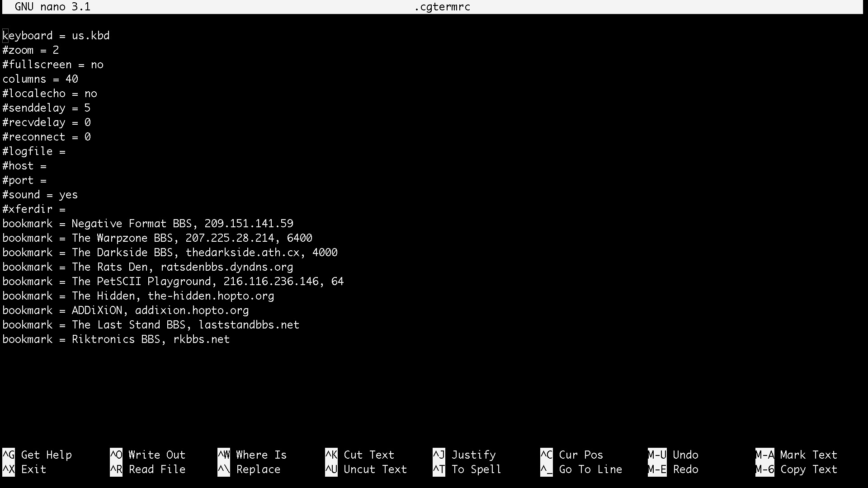
Task: Place cursor on '#sound = yes' line
Action: coord(40,195)
